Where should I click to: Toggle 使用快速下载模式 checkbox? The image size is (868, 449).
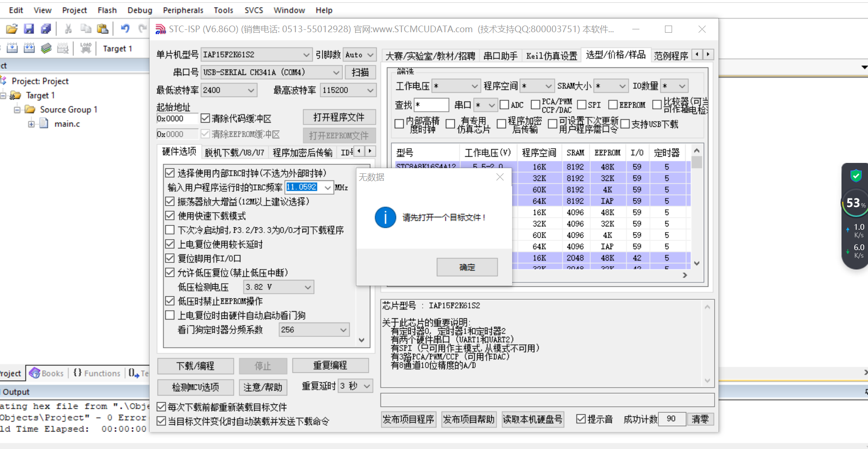170,216
